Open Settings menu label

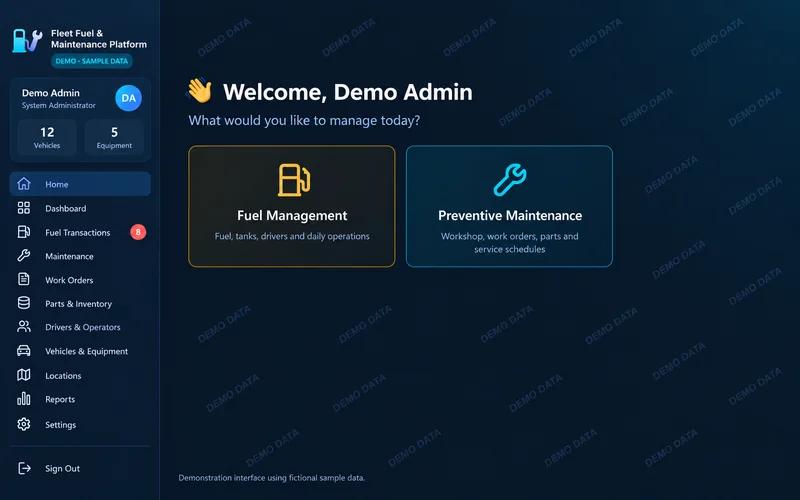coord(60,424)
